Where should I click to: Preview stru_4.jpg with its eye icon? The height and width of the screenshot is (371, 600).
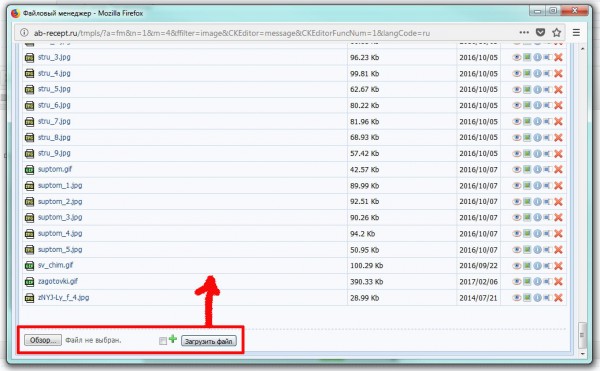tap(517, 73)
